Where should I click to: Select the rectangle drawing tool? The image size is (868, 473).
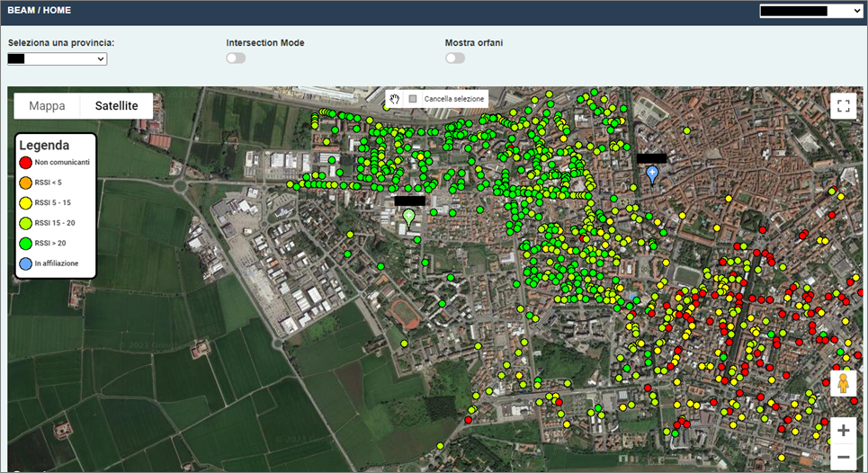click(x=413, y=98)
